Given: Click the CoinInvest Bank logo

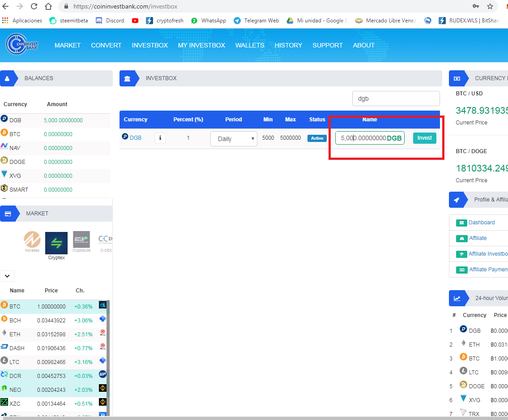Looking at the screenshot, I should (x=22, y=44).
